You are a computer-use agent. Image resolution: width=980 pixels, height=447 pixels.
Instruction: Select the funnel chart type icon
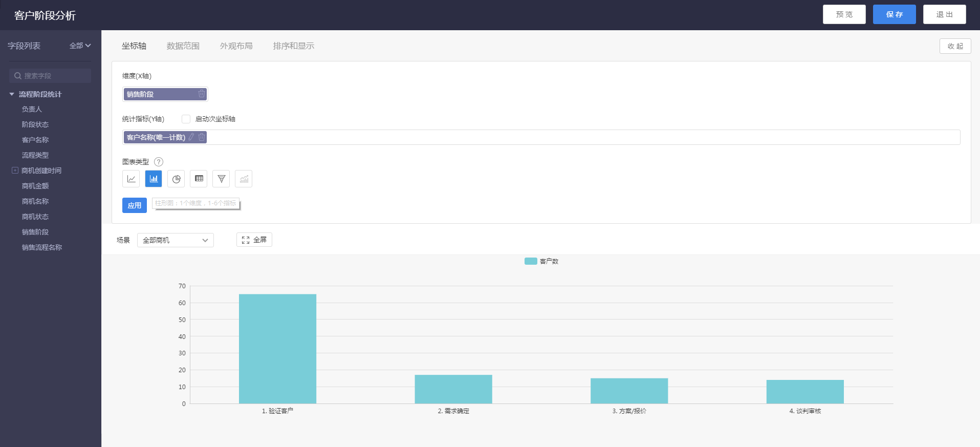click(221, 179)
